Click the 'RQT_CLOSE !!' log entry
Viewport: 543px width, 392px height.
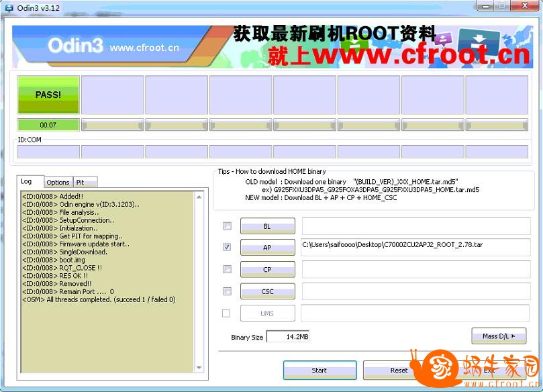[x=62, y=268]
